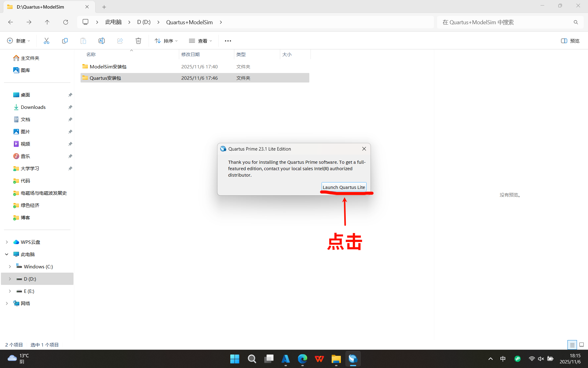Launch Quartus Lite from the dialog
This screenshot has width=588, height=368.
pos(344,187)
